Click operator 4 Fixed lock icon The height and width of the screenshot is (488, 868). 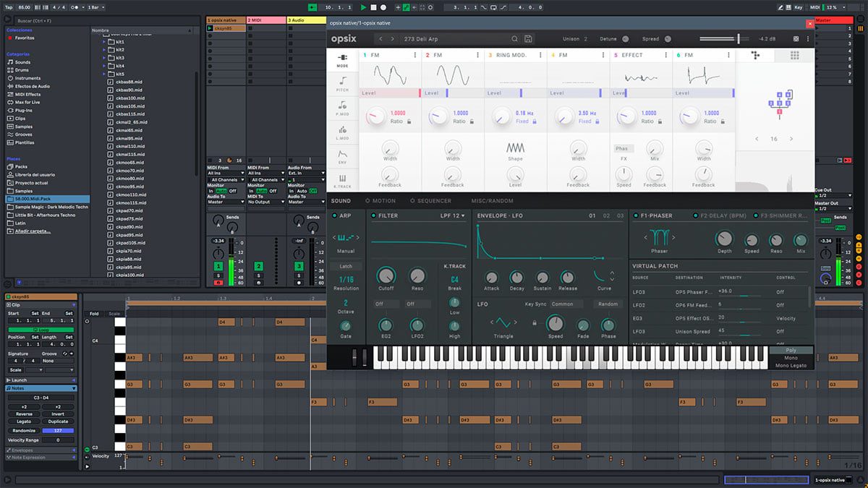[597, 121]
